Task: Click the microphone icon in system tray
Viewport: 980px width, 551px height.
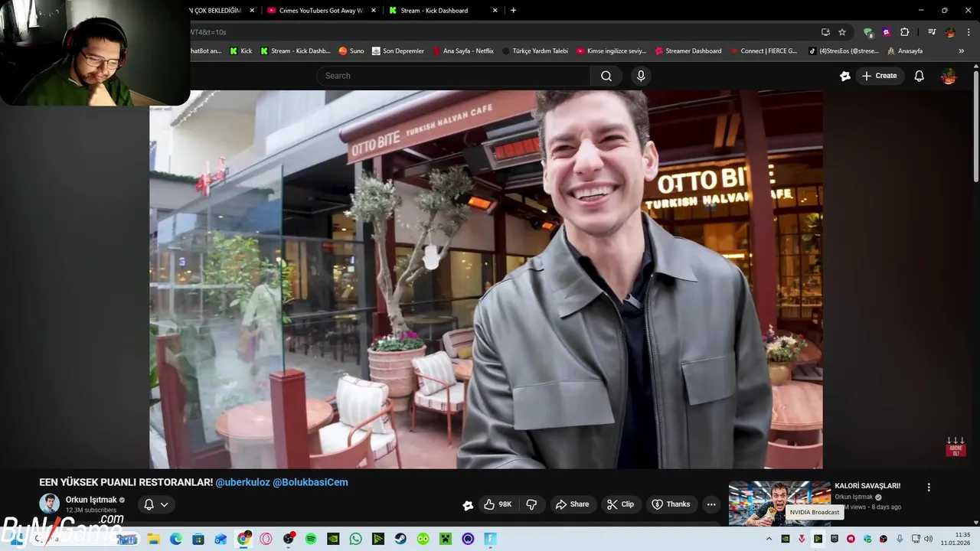Action: click(900, 539)
